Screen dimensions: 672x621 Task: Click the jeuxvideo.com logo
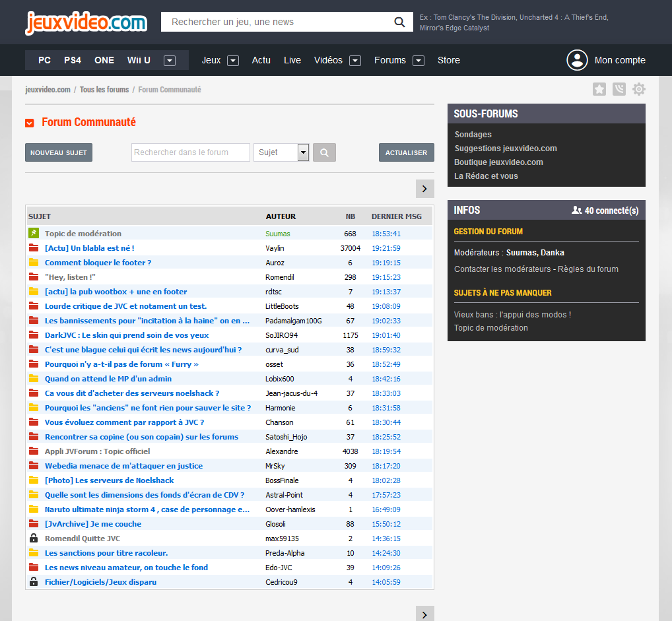pyautogui.click(x=86, y=22)
